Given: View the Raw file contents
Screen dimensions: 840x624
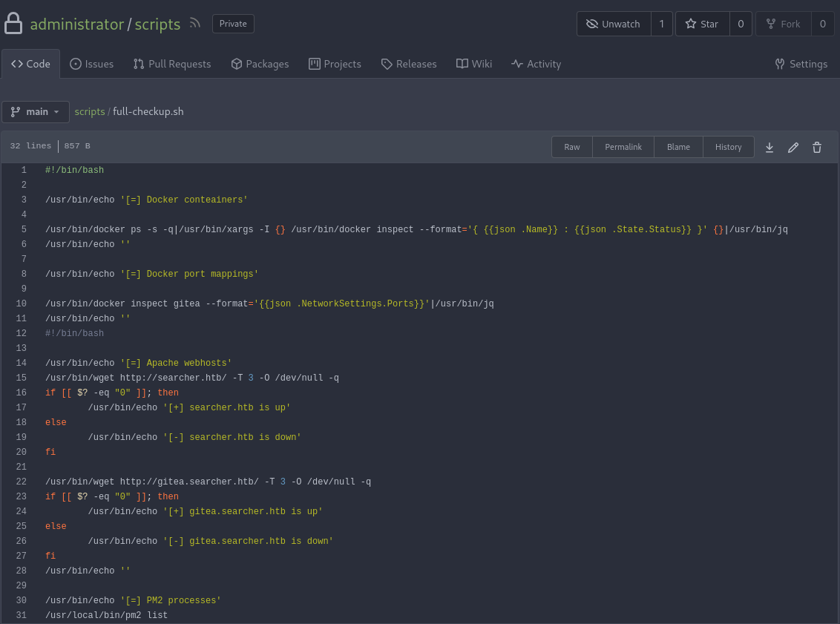Looking at the screenshot, I should coord(572,148).
